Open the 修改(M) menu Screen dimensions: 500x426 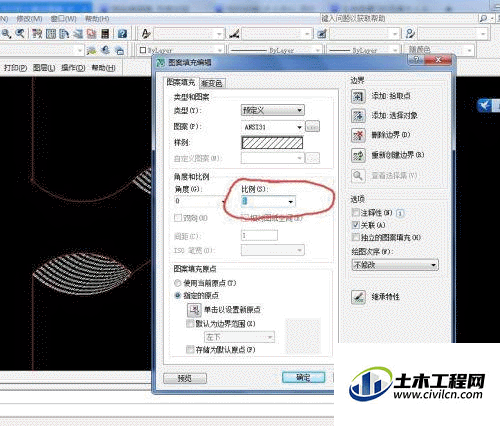pos(29,19)
